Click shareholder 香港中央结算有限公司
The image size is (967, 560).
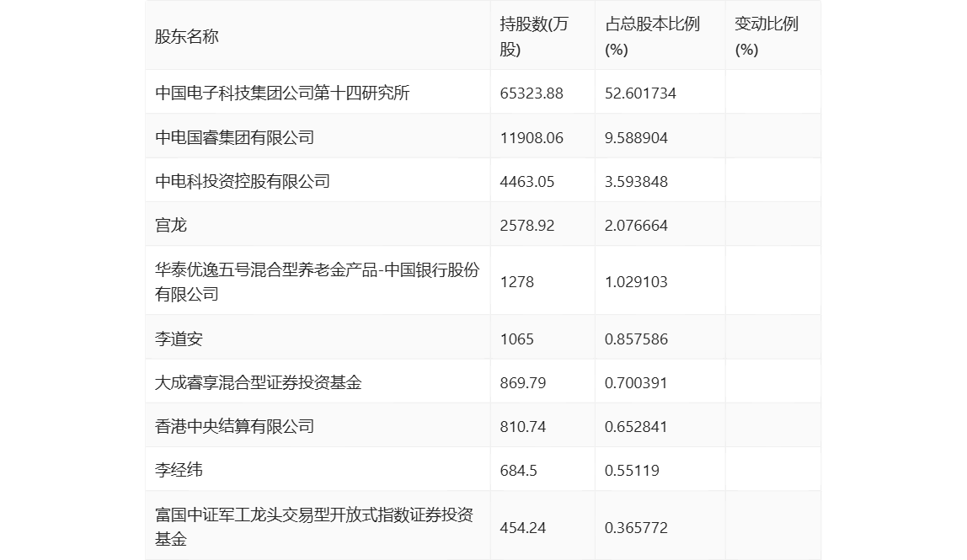coord(234,426)
